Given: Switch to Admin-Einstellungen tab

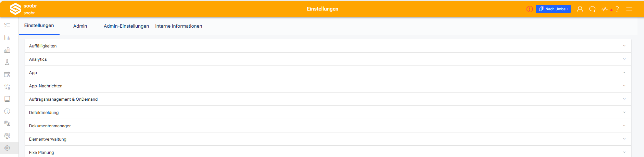Looking at the screenshot, I should tap(126, 26).
